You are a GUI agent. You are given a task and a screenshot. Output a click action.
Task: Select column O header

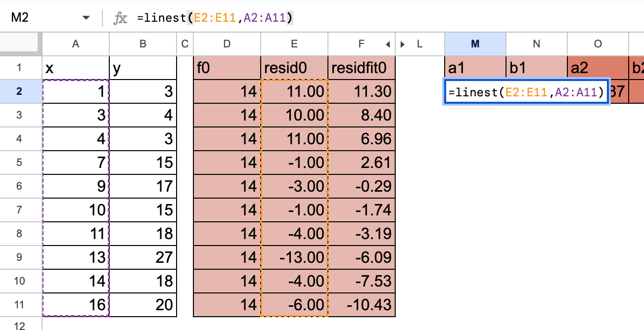tap(598, 44)
